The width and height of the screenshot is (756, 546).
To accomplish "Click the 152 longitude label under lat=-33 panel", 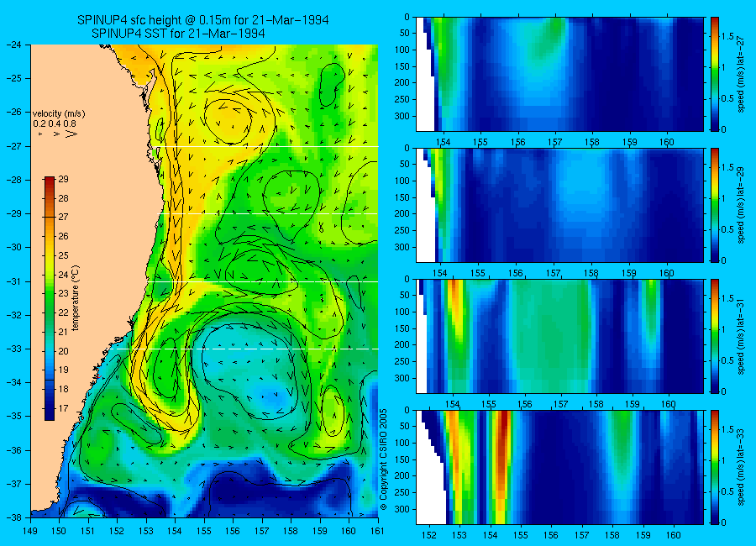I will point(428,535).
